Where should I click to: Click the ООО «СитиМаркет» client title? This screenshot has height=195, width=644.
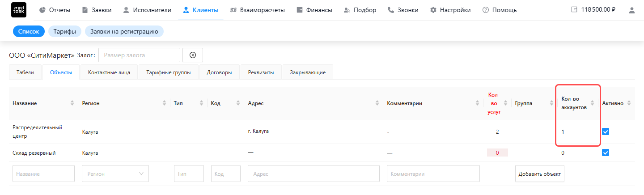[x=42, y=55]
